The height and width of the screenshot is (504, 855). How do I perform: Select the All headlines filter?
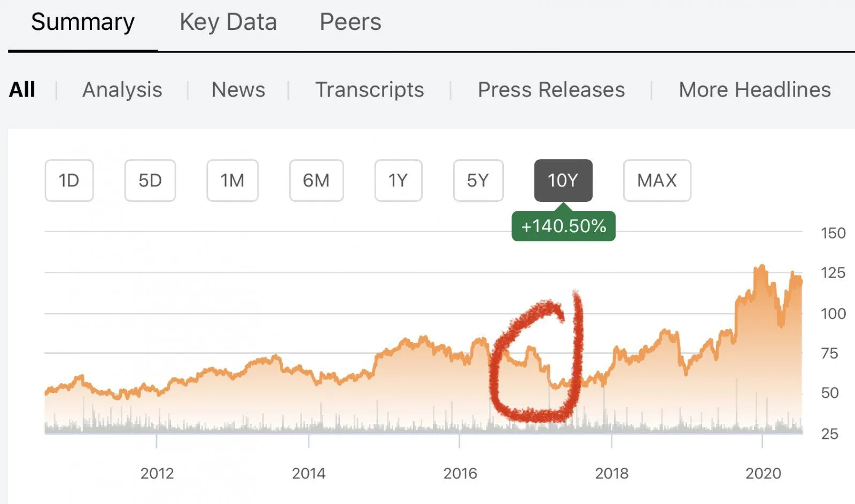[x=22, y=90]
